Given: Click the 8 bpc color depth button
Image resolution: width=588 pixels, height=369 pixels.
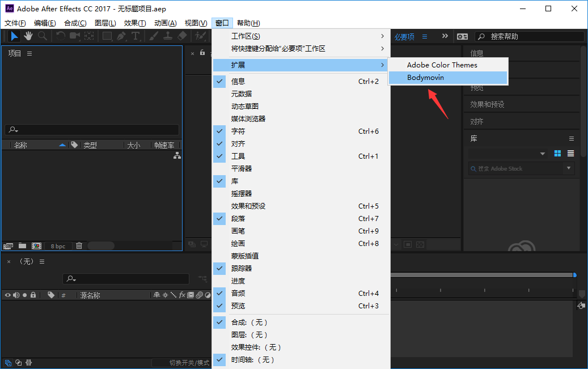Looking at the screenshot, I should [x=58, y=246].
